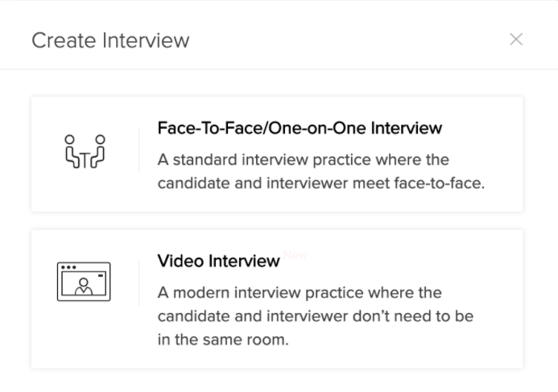Click the face-to-face interview description text

coord(321,171)
